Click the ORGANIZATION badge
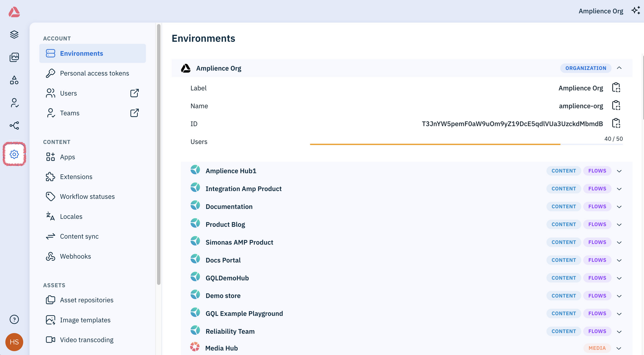Screen dimensions: 644x355 point(586,68)
